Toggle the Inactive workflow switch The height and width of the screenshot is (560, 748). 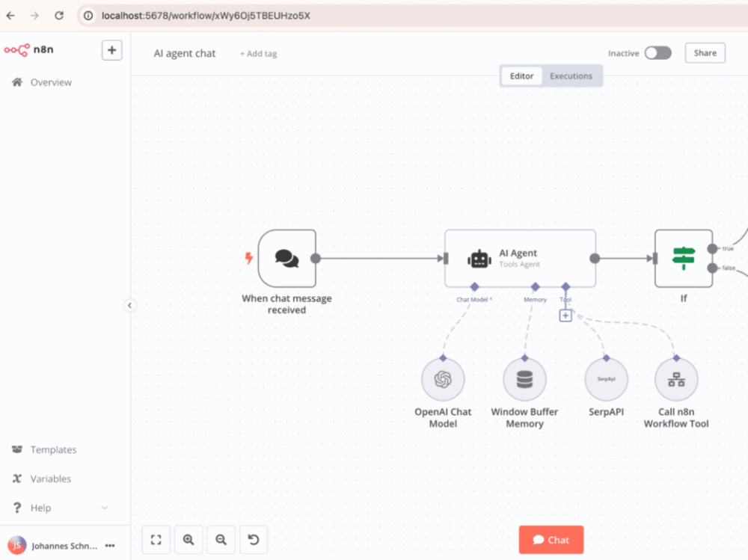point(657,53)
